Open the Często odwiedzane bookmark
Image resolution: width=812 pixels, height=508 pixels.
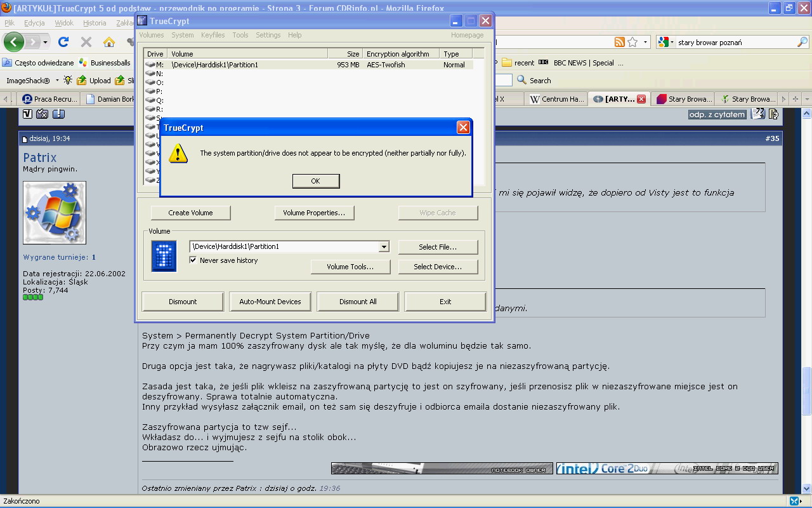tap(38, 63)
